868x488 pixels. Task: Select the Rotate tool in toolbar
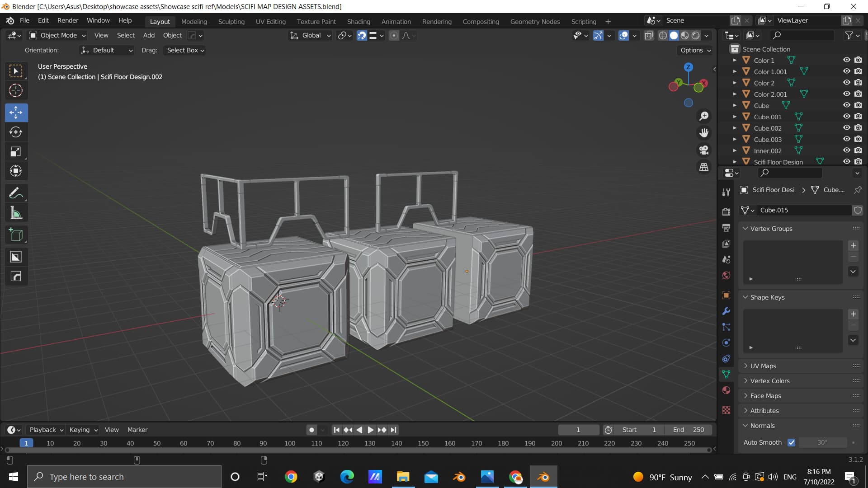click(16, 132)
